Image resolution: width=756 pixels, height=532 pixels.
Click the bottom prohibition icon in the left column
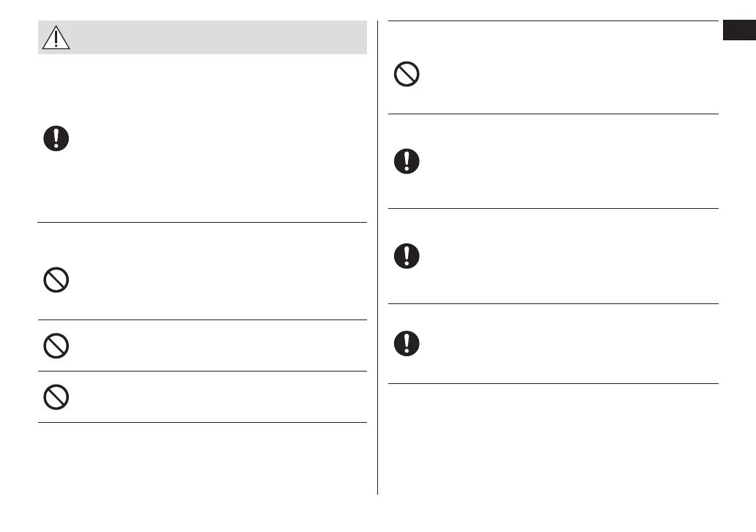(56, 396)
